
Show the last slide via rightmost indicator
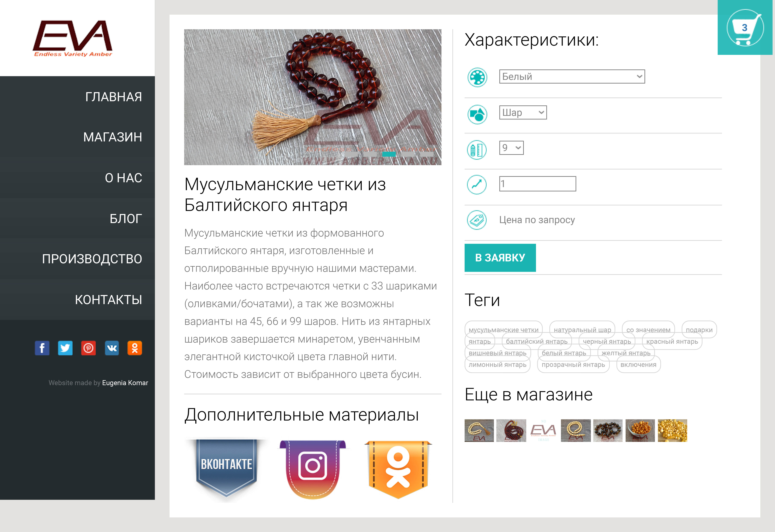tap(427, 154)
